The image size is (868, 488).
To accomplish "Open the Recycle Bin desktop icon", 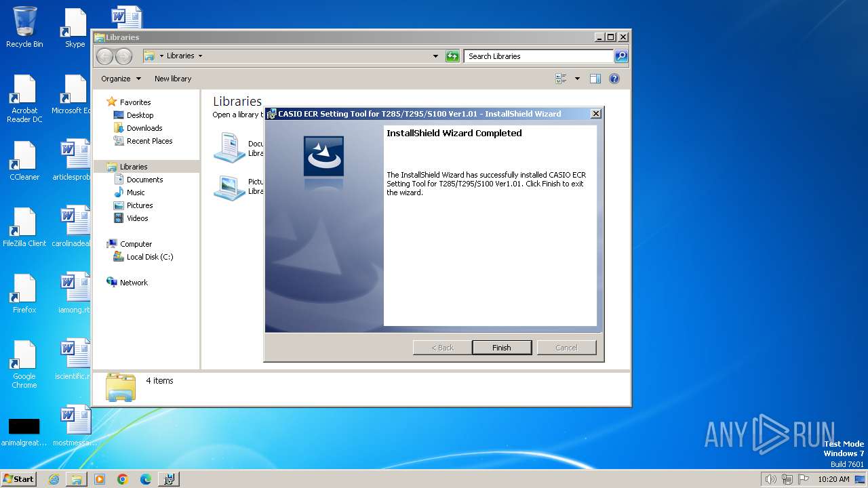I will [24, 27].
